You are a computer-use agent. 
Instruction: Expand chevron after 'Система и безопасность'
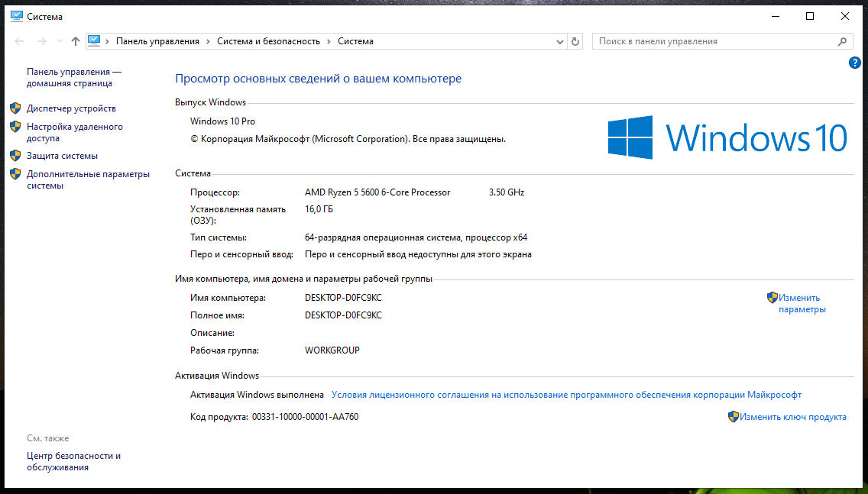click(329, 41)
